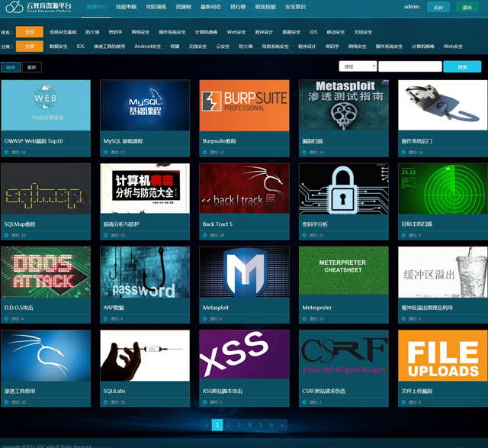The height and width of the screenshot is (448, 488).
Task: Click the clock icon under OWASP Web Top10
Action: coord(7,153)
